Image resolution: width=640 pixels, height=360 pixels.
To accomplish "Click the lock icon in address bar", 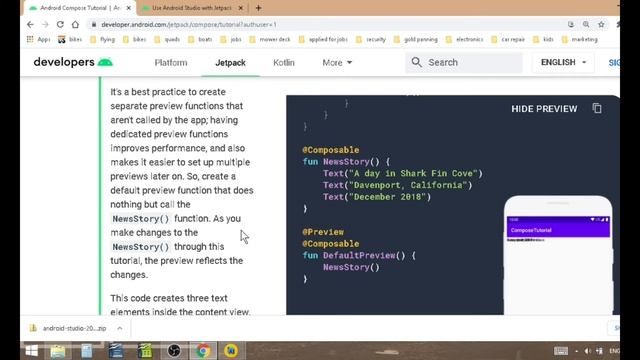I will tap(94, 24).
